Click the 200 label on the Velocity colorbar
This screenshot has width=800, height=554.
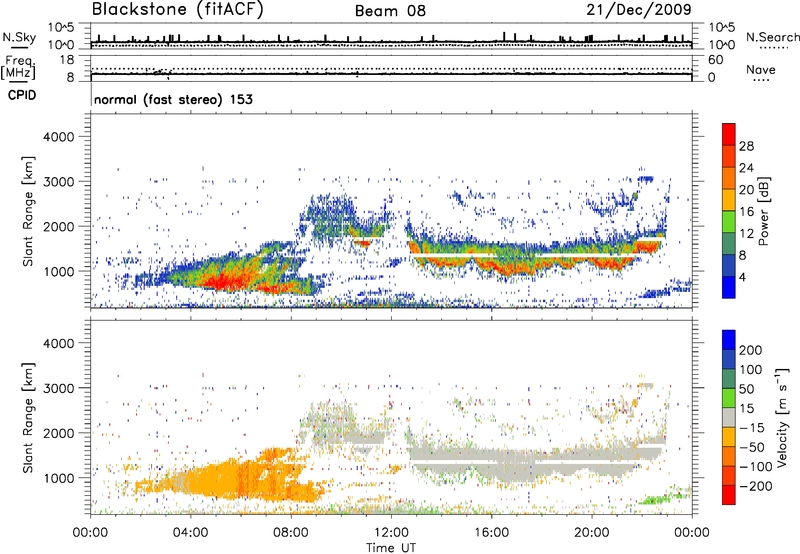point(751,350)
